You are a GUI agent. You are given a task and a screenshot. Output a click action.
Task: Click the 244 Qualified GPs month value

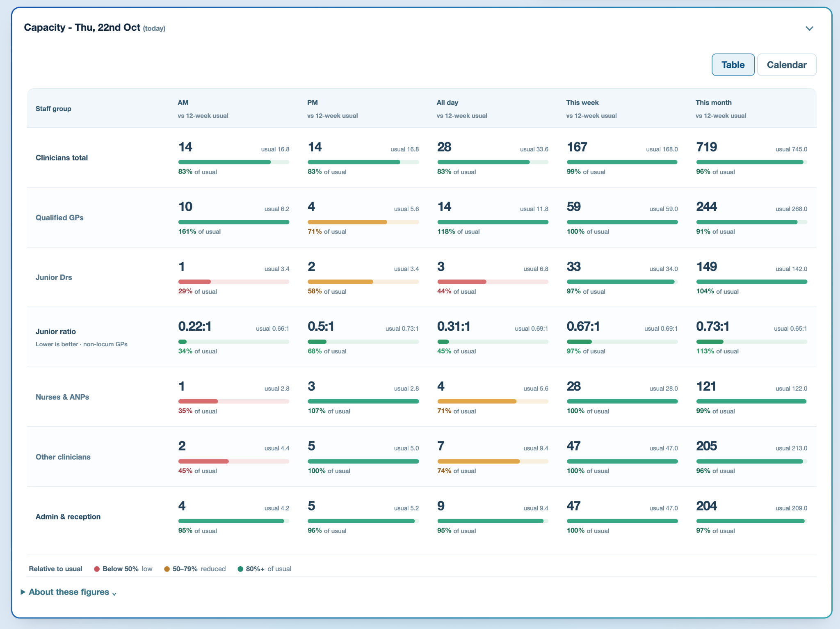pos(707,207)
